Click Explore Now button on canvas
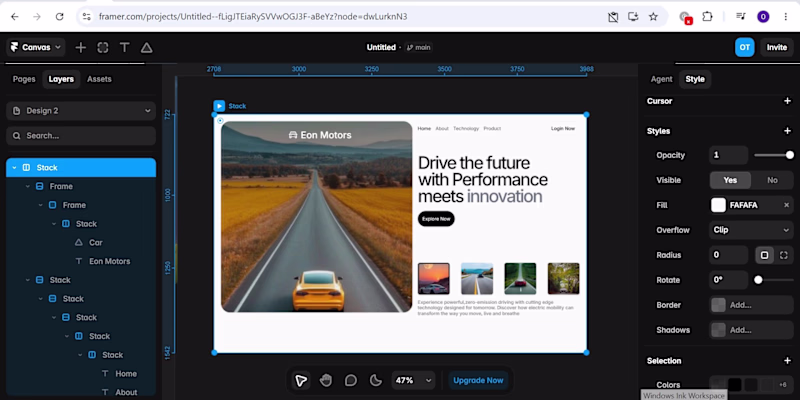The height and width of the screenshot is (400, 800). 436,219
